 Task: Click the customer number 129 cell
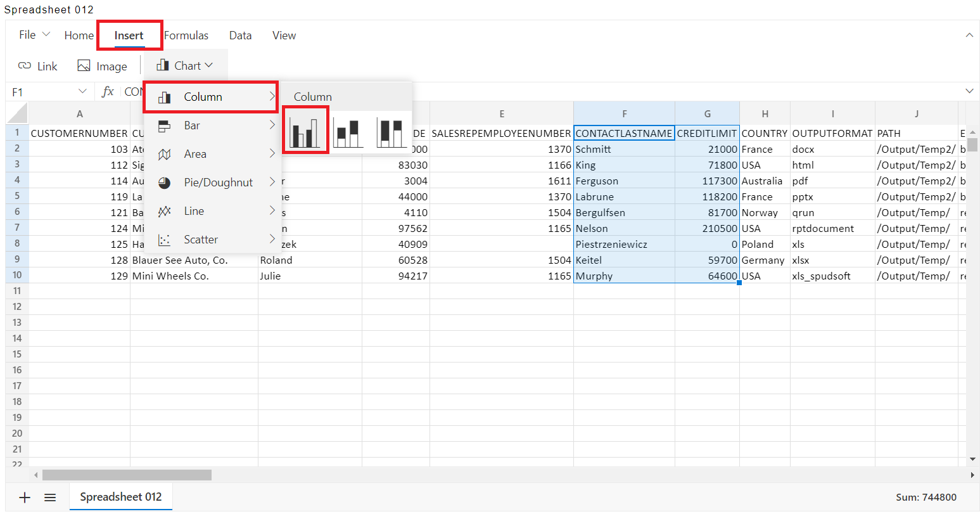coord(80,276)
